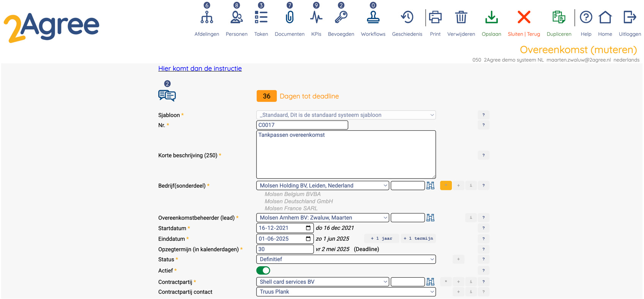The width and height of the screenshot is (644, 299).
Task: Click Dupliceren icon
Action: click(559, 17)
